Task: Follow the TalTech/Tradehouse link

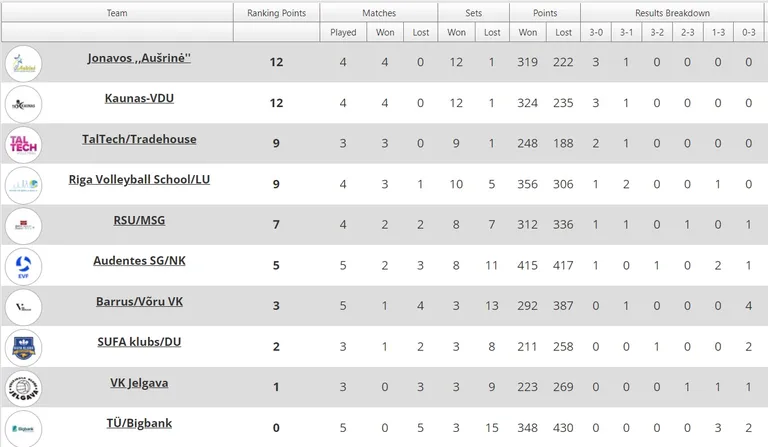Action: tap(139, 139)
